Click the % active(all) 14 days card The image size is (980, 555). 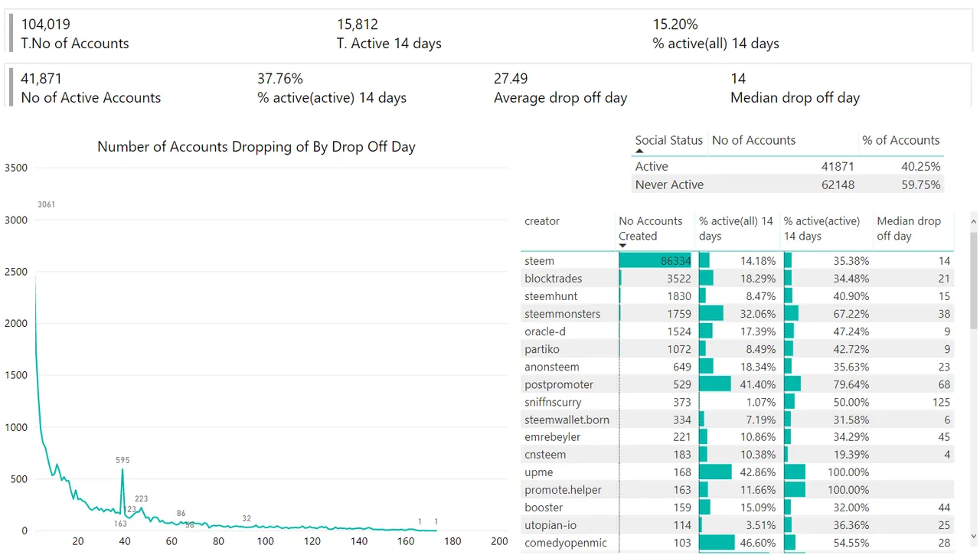point(716,34)
